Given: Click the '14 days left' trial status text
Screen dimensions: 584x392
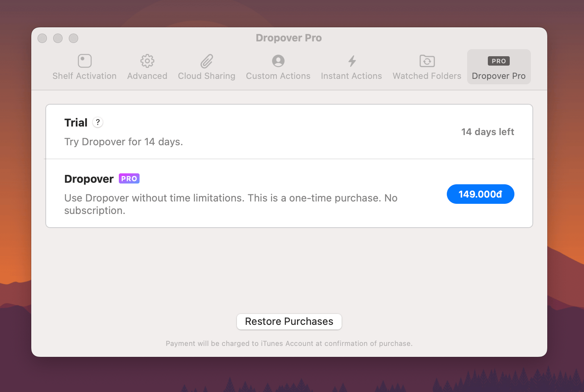Looking at the screenshot, I should (x=487, y=132).
